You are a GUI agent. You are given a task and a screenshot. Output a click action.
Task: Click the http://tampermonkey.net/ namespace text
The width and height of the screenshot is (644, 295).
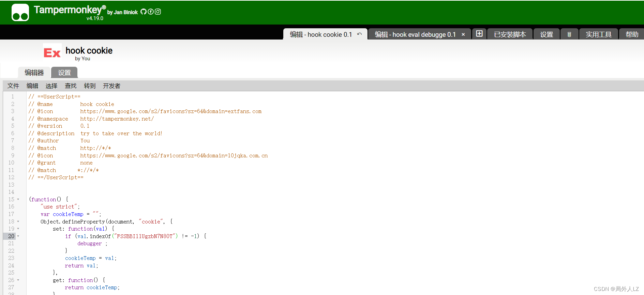click(117, 119)
